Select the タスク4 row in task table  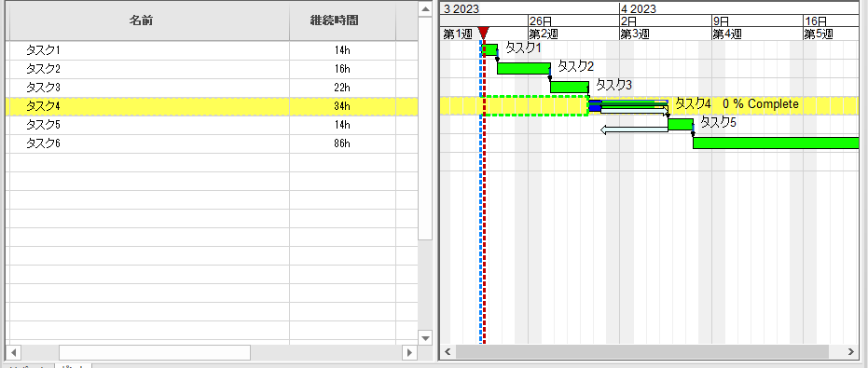click(x=212, y=105)
